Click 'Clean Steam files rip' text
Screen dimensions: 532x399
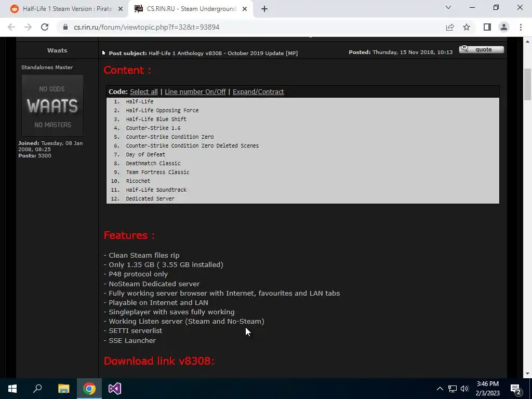tap(144, 255)
